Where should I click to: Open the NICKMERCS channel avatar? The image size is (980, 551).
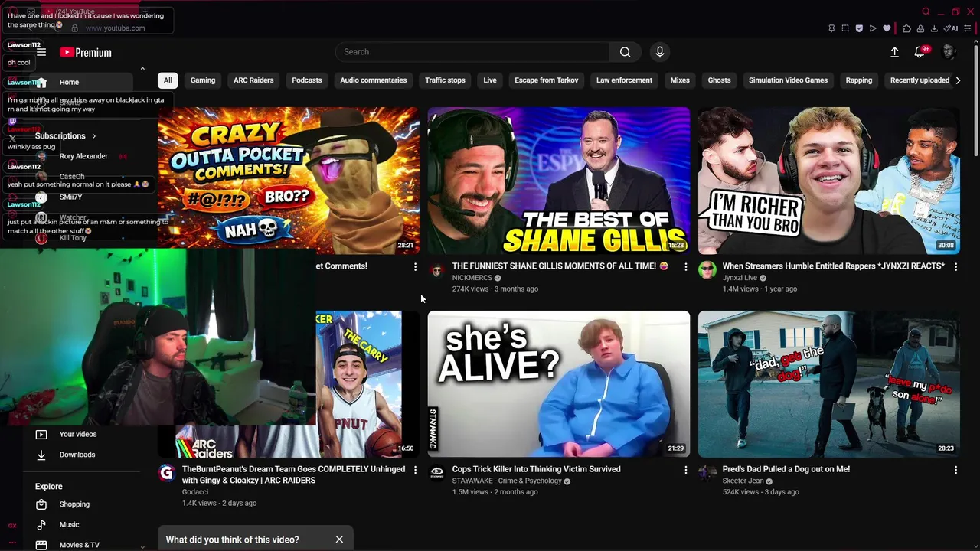pos(436,270)
